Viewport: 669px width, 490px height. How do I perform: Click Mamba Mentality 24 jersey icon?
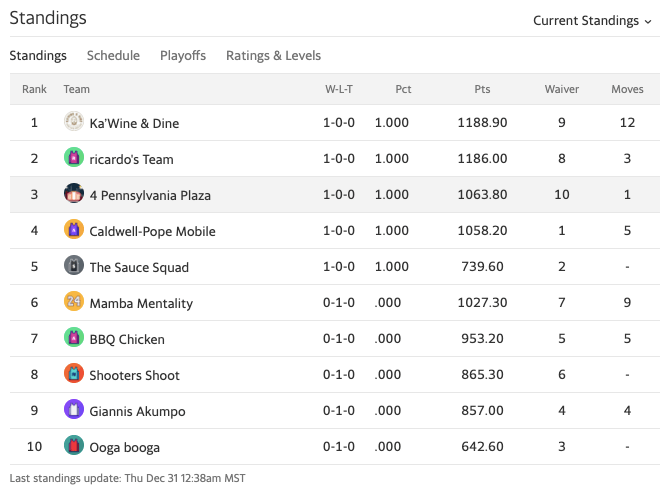tap(73, 302)
